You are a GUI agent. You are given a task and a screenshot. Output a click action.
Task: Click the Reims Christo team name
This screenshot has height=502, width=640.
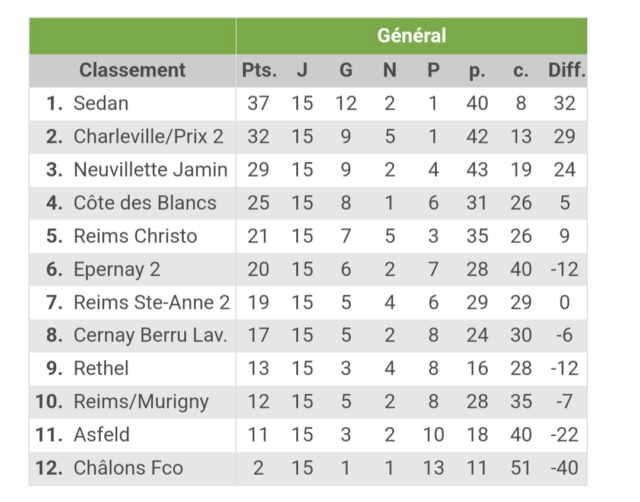click(x=135, y=236)
